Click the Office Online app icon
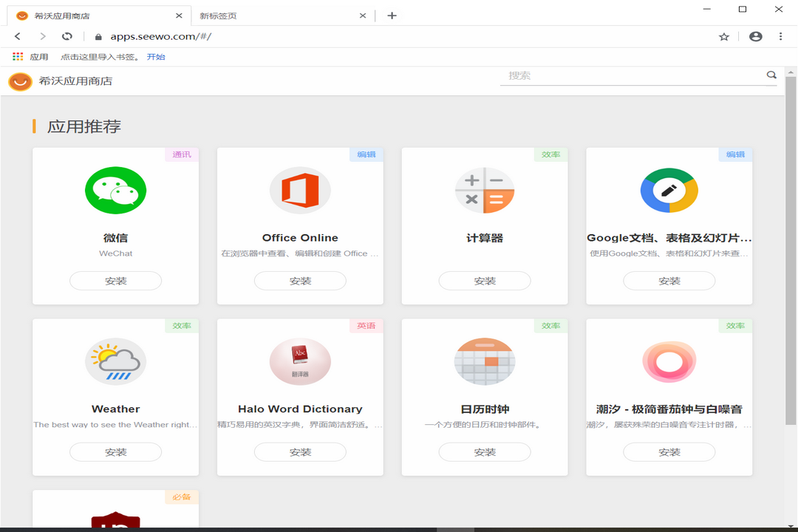This screenshot has height=532, width=798. pyautogui.click(x=300, y=190)
